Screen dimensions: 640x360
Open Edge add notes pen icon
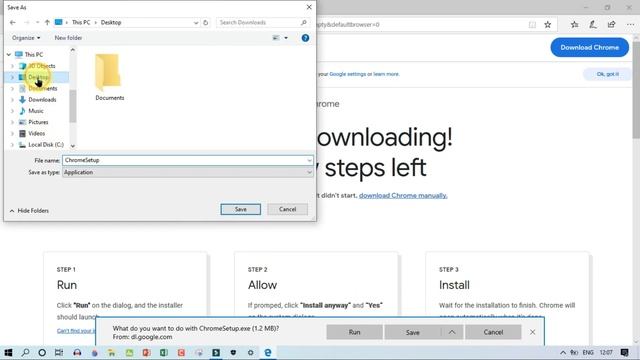click(593, 25)
